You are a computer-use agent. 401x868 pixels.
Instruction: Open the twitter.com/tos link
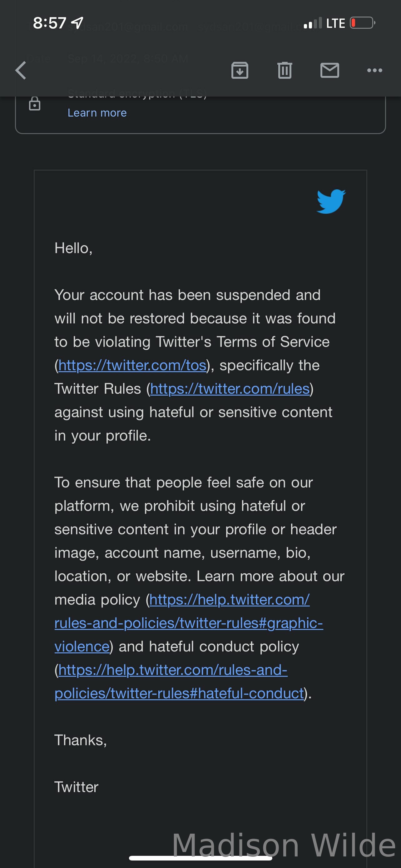click(x=132, y=365)
